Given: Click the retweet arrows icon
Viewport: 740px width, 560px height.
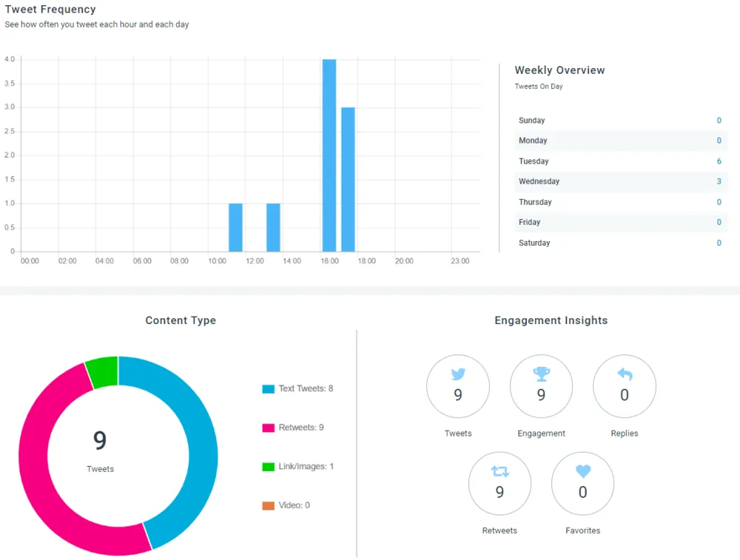Looking at the screenshot, I should pos(499,470).
